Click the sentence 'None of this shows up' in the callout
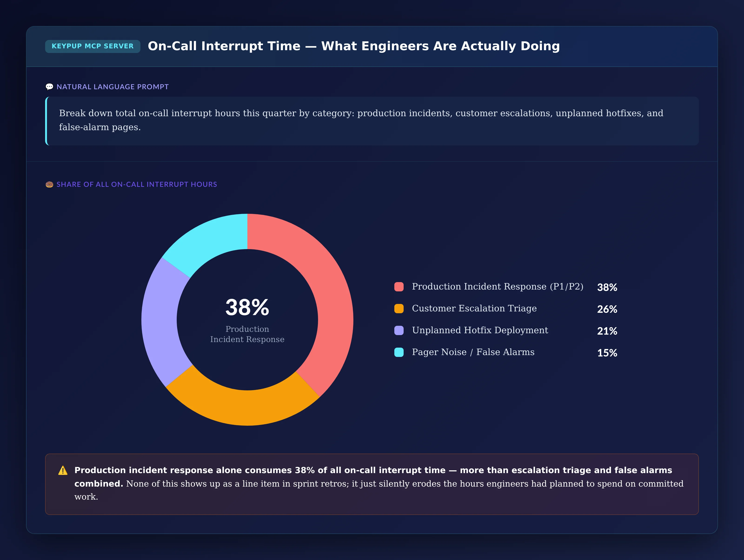This screenshot has width=744, height=560. (379, 490)
